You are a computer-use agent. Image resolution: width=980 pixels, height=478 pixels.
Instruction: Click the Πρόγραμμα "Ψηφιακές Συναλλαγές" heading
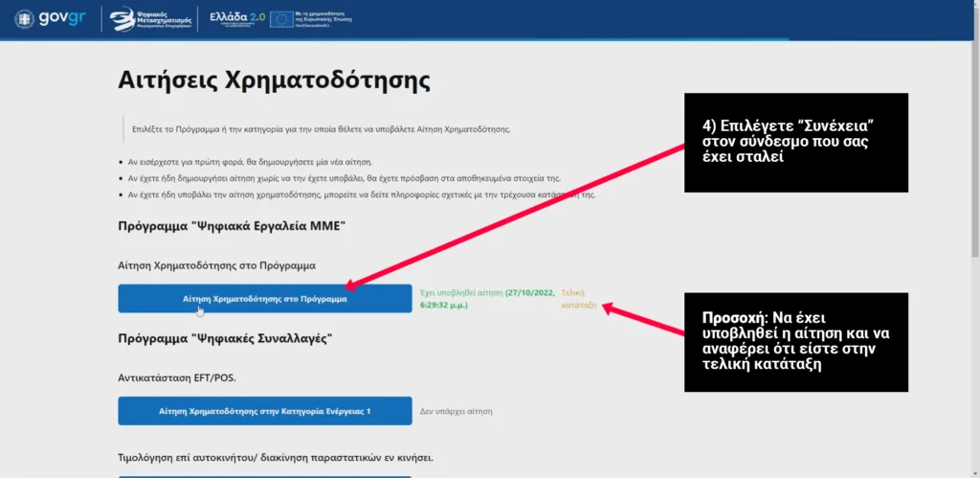pyautogui.click(x=225, y=339)
